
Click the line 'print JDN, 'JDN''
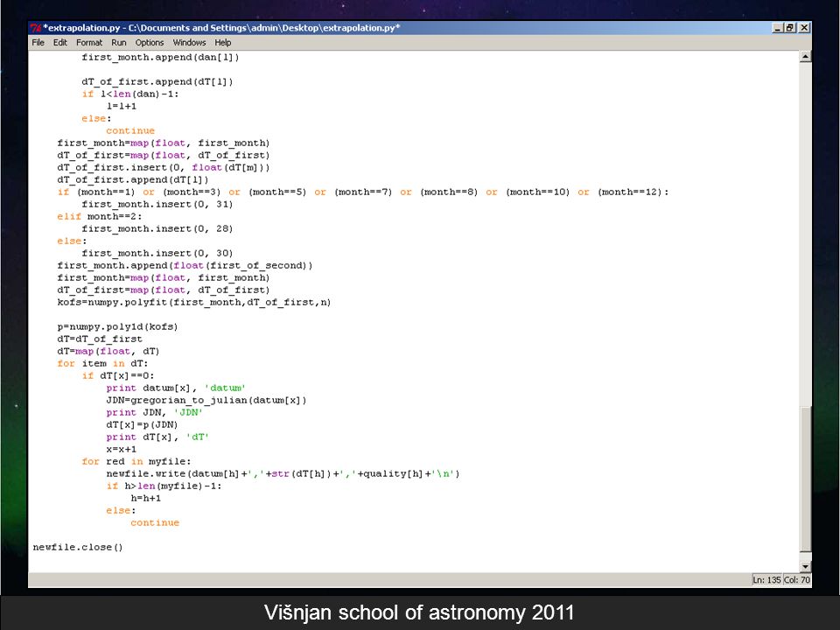pyautogui.click(x=154, y=412)
